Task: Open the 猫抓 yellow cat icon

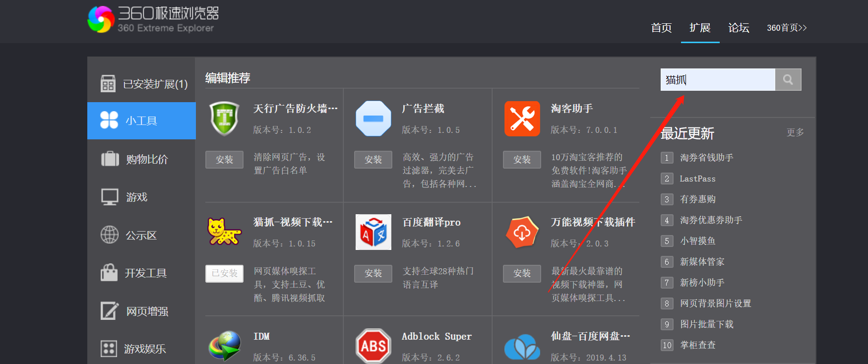Action: [x=224, y=232]
